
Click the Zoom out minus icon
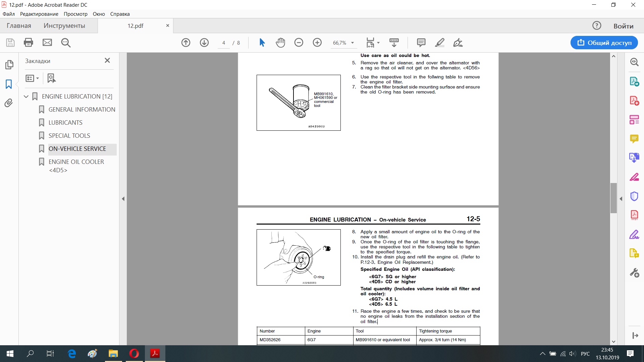point(299,43)
